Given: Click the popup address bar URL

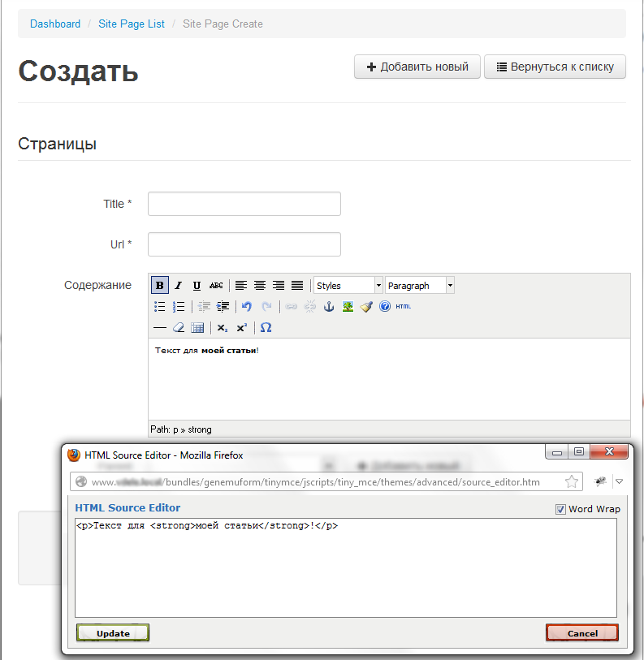Looking at the screenshot, I should click(315, 482).
